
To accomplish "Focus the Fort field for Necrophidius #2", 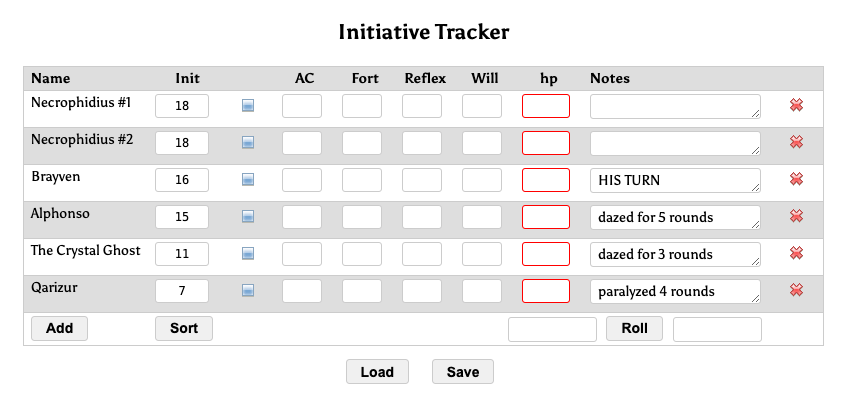I will pyautogui.click(x=362, y=143).
